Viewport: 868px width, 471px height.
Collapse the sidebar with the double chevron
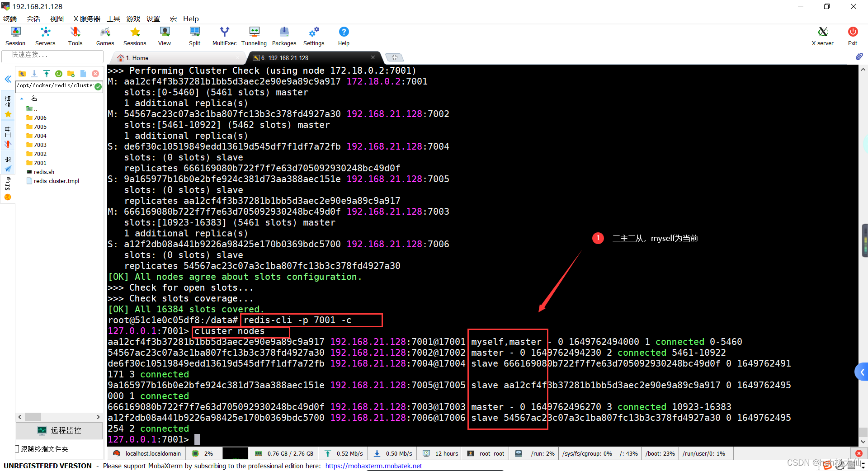point(8,79)
